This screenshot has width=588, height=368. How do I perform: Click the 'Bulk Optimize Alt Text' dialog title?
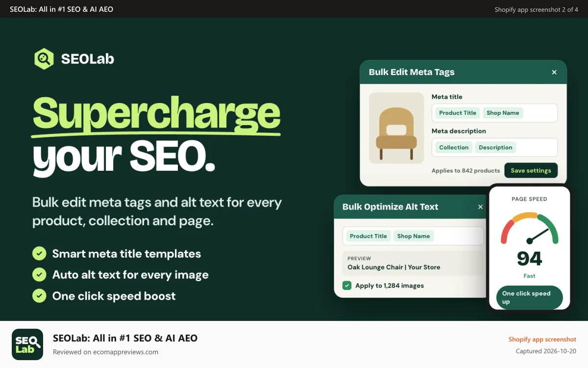click(391, 207)
